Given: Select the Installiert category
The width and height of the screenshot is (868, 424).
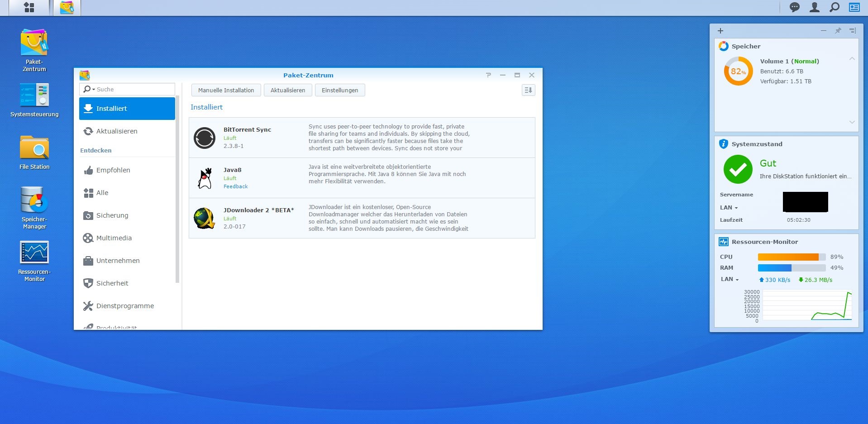Looking at the screenshot, I should (x=127, y=109).
